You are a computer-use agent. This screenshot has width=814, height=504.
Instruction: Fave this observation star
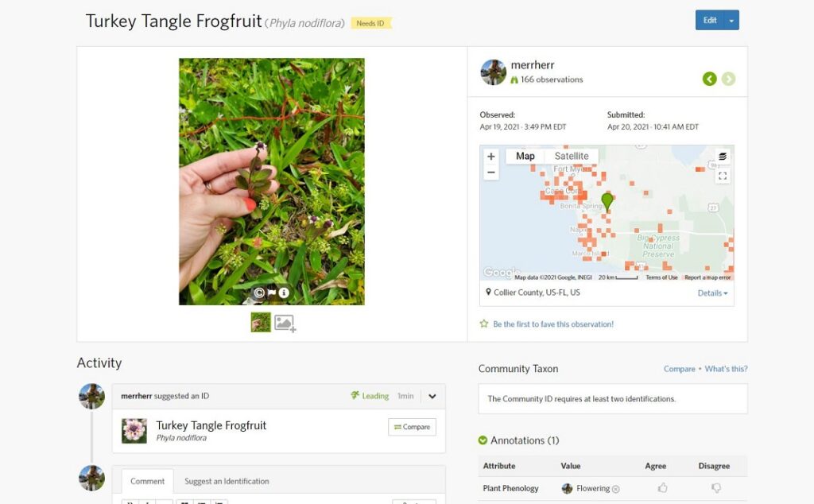pos(484,324)
